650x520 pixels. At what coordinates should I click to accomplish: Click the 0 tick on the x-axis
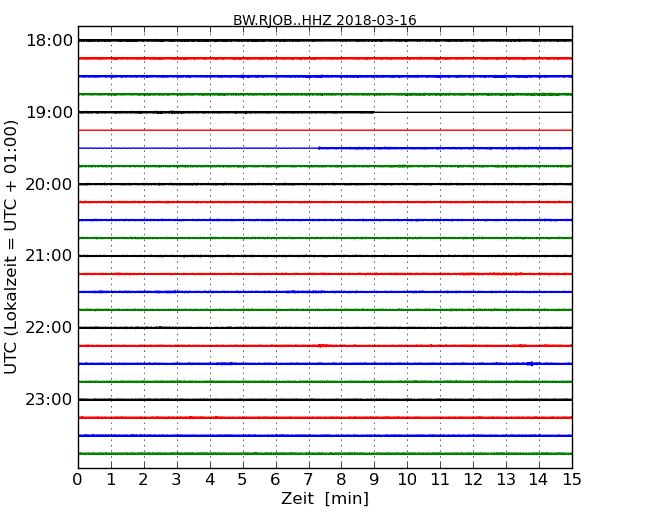[x=78, y=479]
